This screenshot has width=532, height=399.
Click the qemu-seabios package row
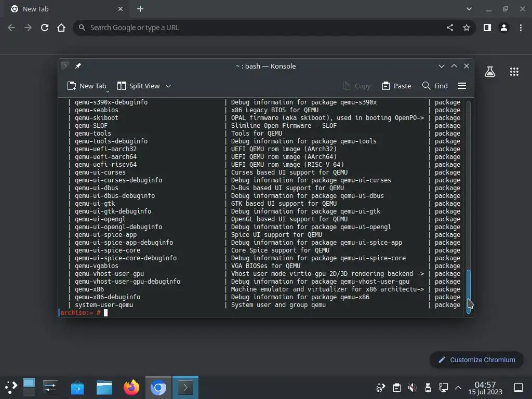[x=261, y=110]
